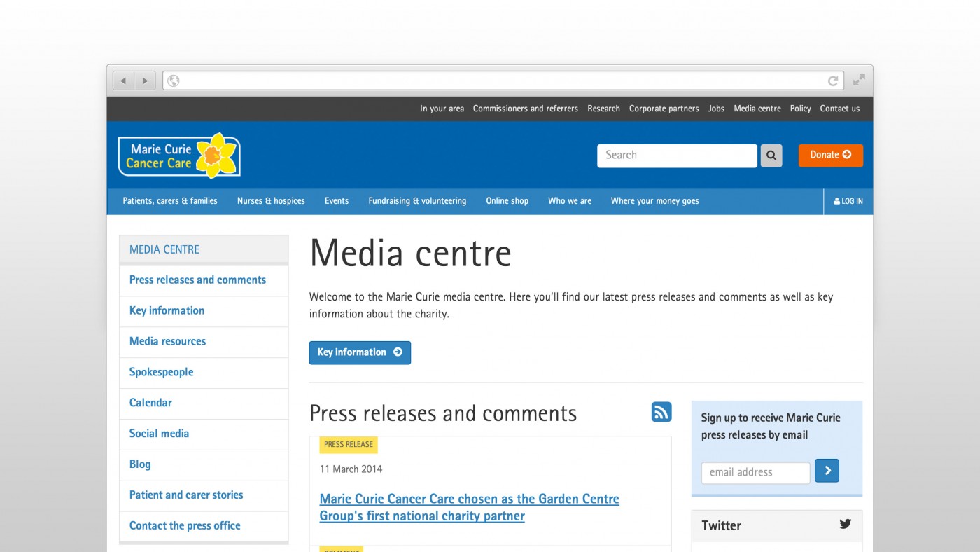Select Events in main navigation

[x=337, y=201]
